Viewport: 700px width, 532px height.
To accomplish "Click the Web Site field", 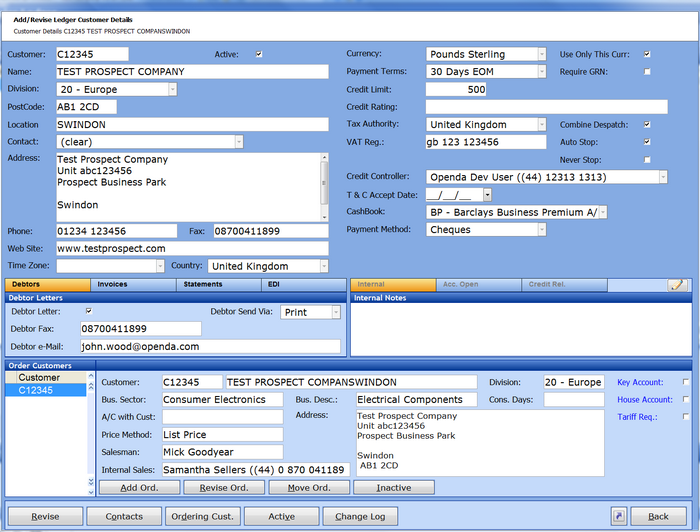I will (x=192, y=249).
